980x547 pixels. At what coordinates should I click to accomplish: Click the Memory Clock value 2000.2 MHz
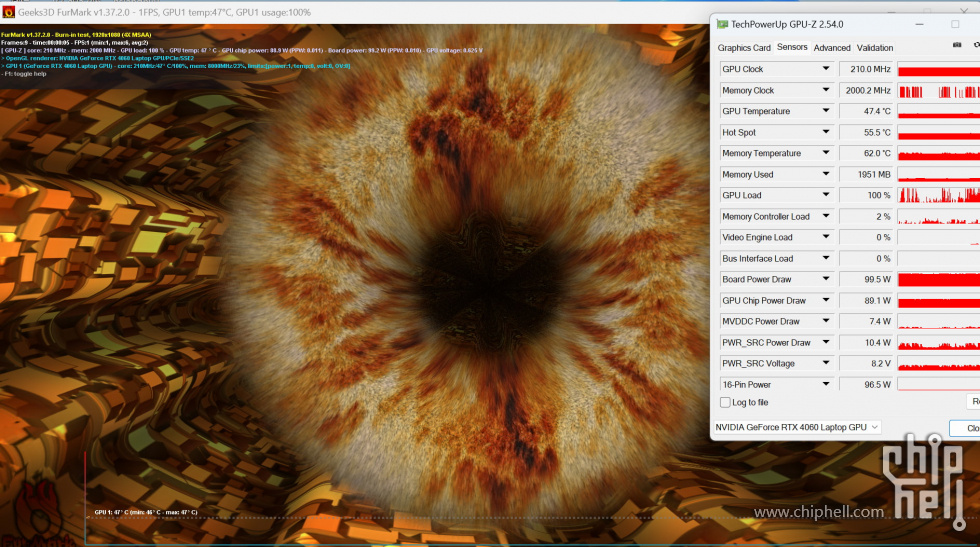[x=866, y=91]
